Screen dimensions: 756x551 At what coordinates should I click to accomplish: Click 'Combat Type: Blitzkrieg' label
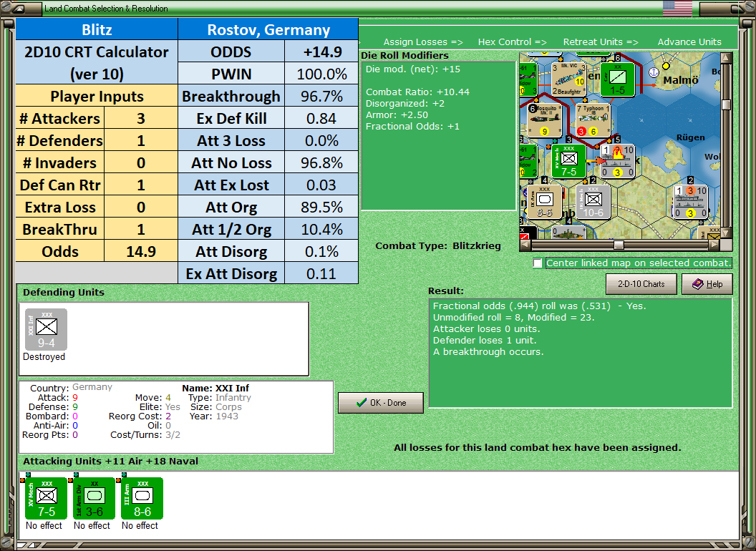point(438,246)
